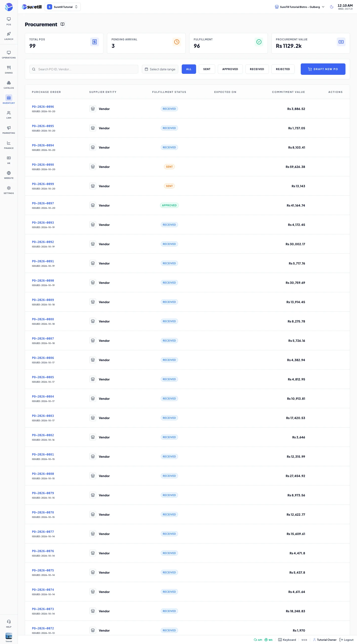
Task: Click the Fulfillment checkmark icon
Action: click(x=259, y=42)
